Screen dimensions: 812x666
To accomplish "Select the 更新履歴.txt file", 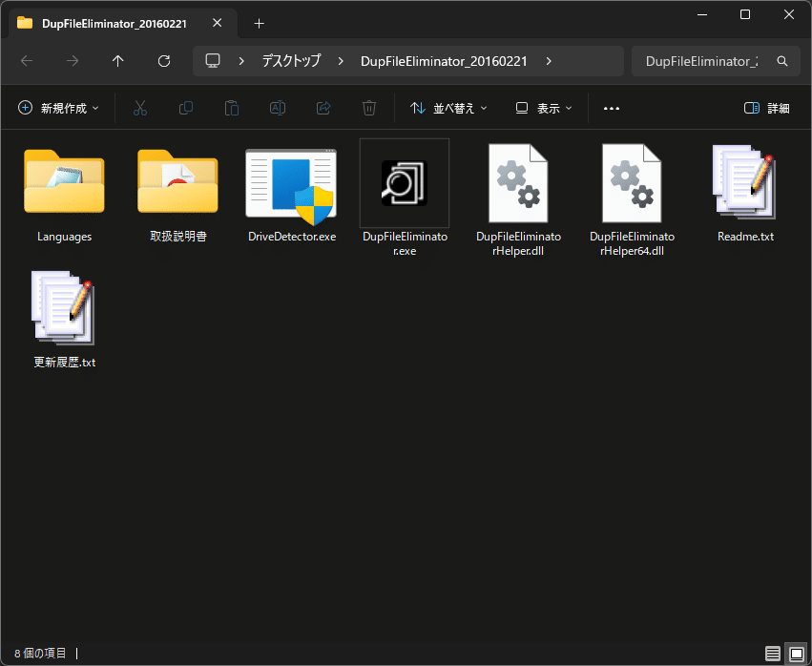I will tap(64, 308).
